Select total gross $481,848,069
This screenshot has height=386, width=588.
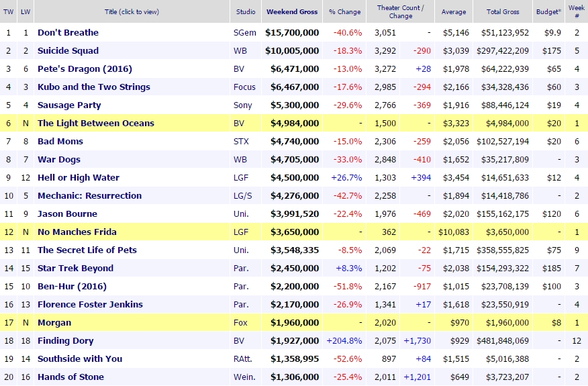pos(503,340)
